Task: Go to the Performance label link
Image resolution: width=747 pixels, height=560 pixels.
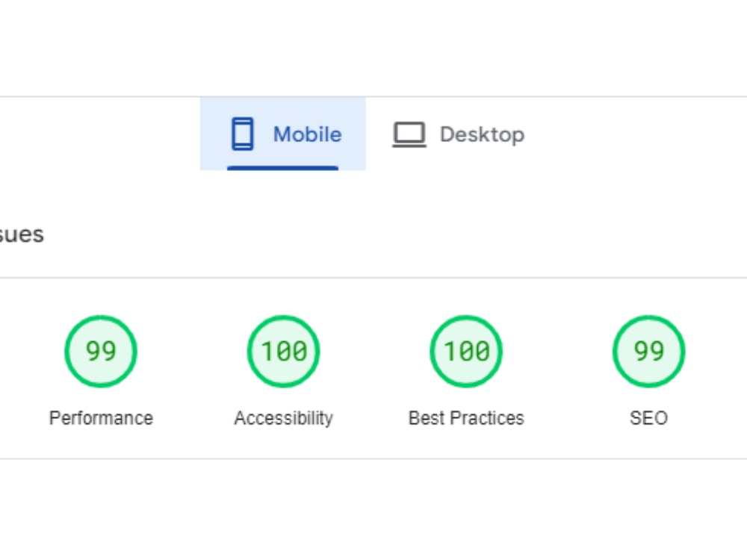Action: click(101, 418)
